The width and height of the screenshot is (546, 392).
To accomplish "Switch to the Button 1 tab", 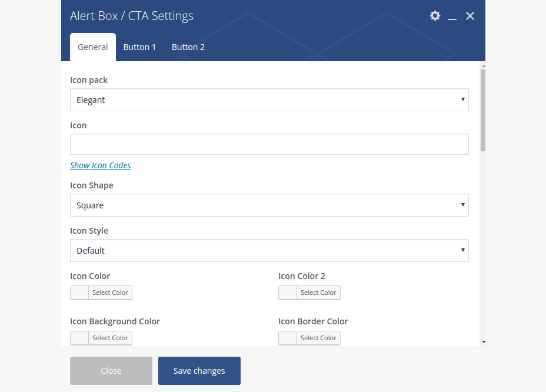I will click(139, 46).
